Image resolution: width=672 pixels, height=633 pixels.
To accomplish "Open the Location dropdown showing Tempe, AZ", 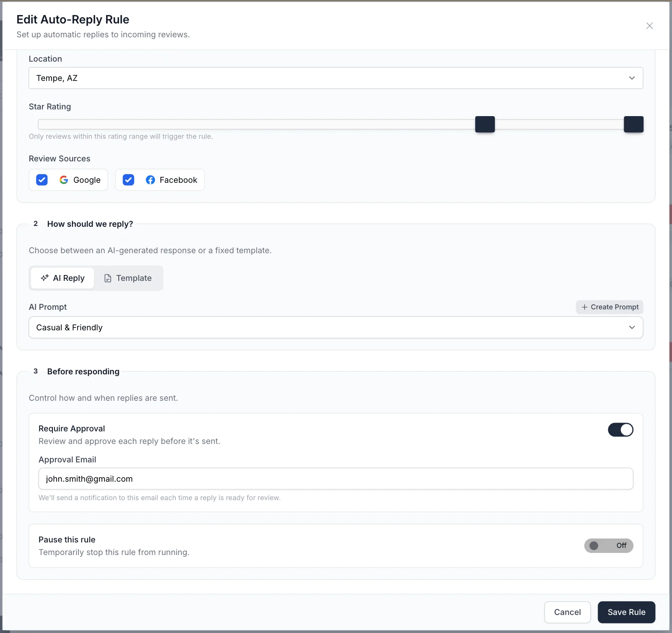I will (x=336, y=78).
